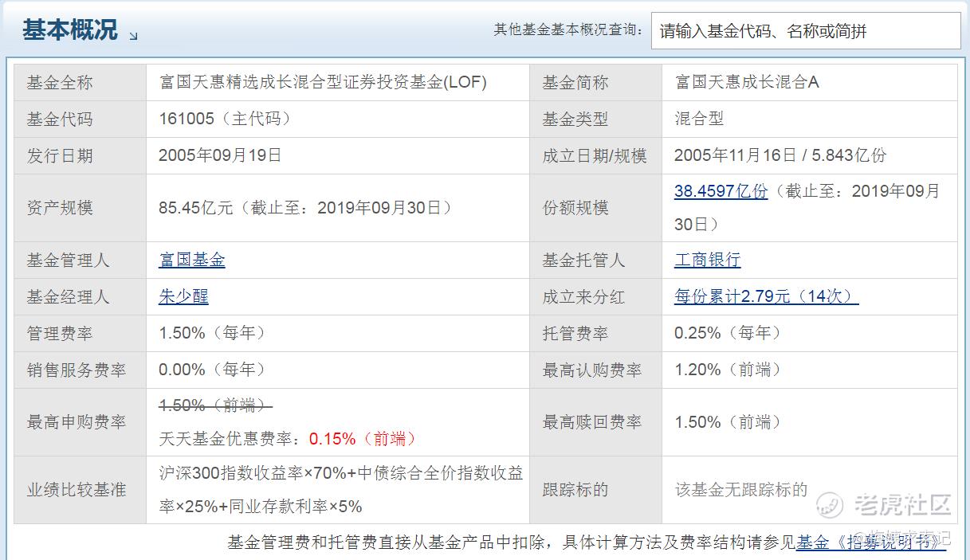The image size is (970, 560).
Task: Click the 资产规模 row label
Action: pos(60,208)
